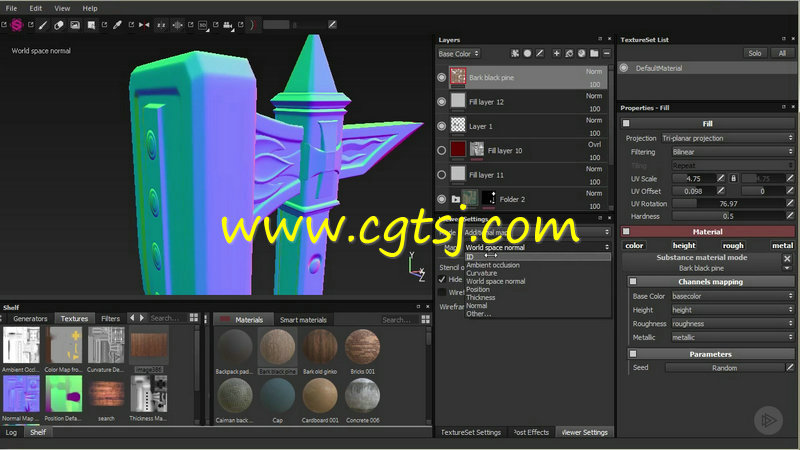The image size is (800, 450).
Task: Open the Projection dropdown
Action: [x=728, y=138]
